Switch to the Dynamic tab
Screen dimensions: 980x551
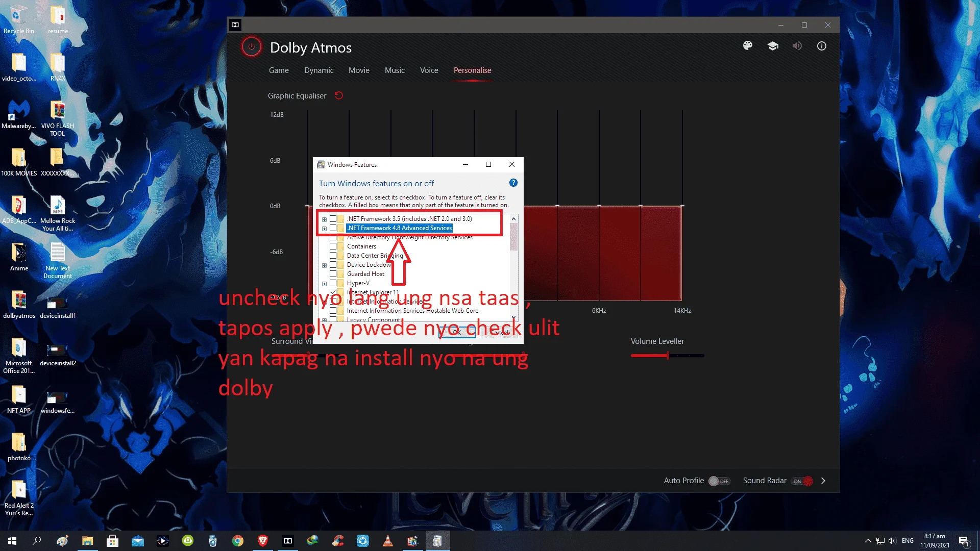(318, 70)
